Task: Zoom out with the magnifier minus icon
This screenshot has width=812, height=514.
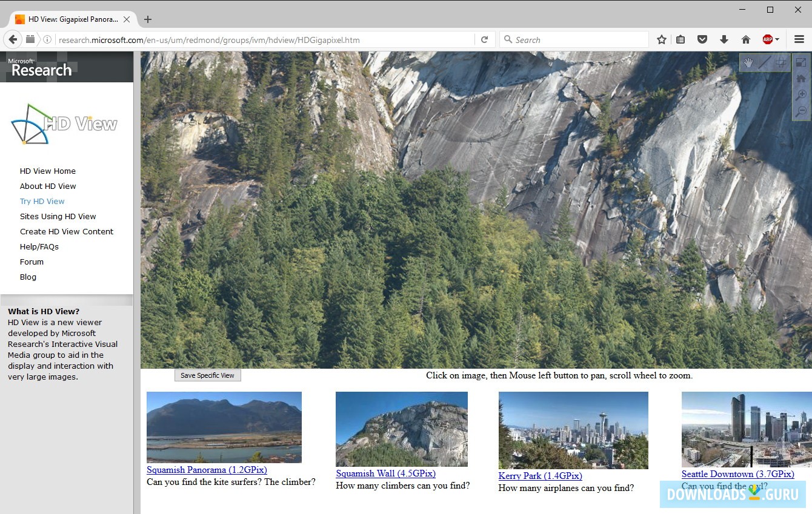Action: [801, 111]
